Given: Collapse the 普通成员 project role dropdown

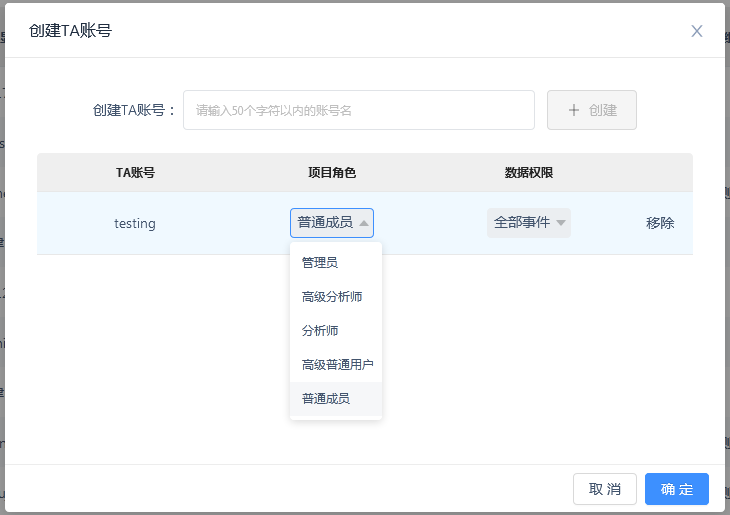Looking at the screenshot, I should [x=332, y=223].
